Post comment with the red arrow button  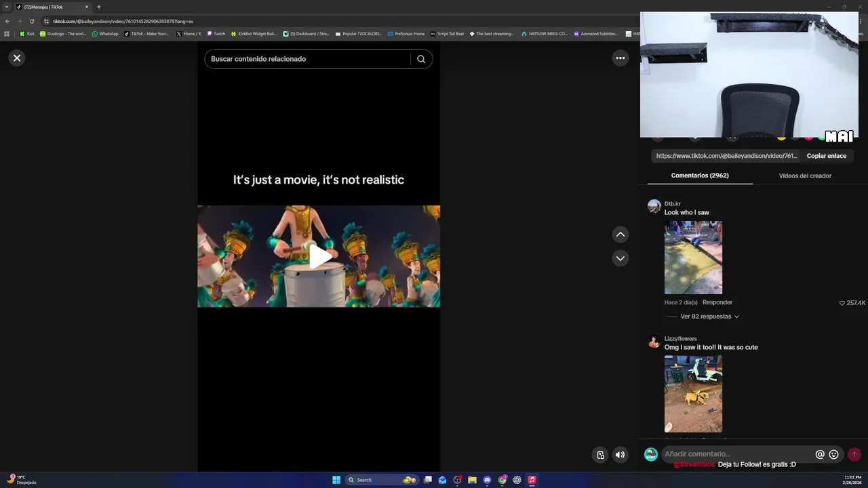(x=854, y=454)
